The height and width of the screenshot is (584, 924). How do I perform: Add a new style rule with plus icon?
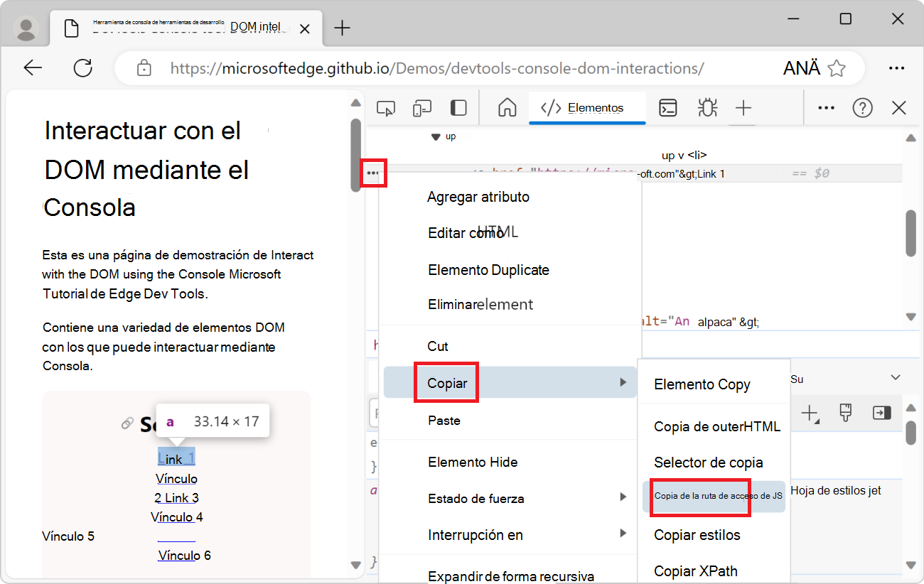810,413
